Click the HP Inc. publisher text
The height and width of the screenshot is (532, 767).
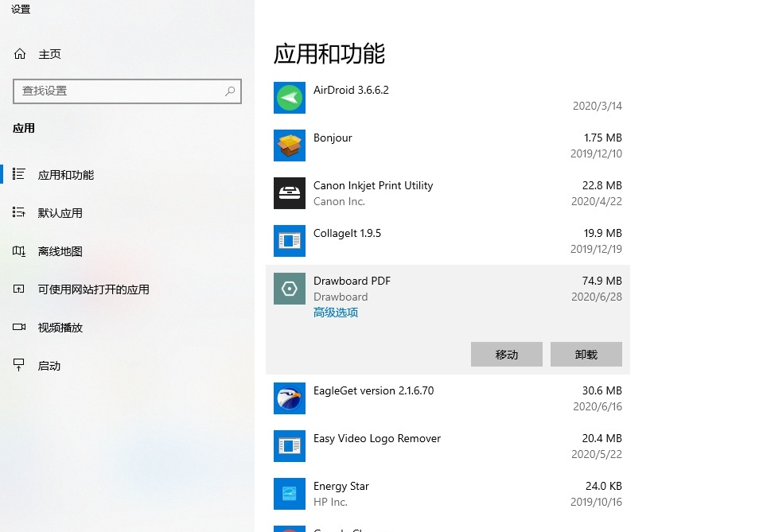point(330,502)
